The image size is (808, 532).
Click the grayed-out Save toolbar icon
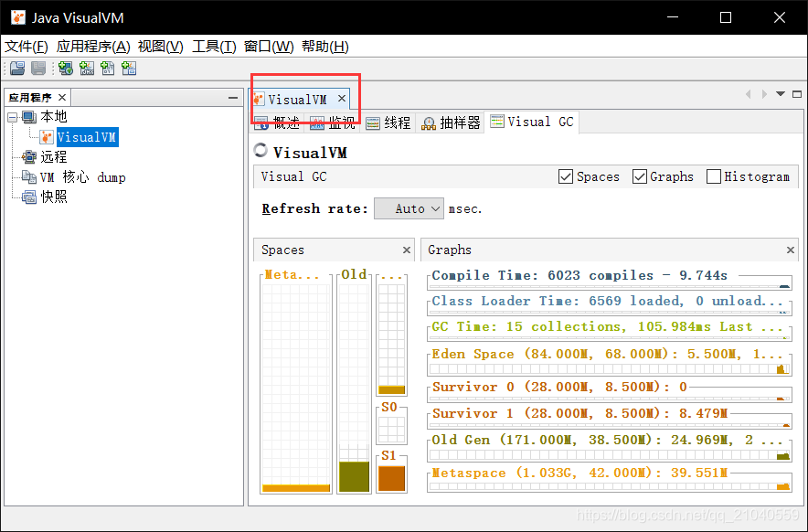(x=38, y=68)
